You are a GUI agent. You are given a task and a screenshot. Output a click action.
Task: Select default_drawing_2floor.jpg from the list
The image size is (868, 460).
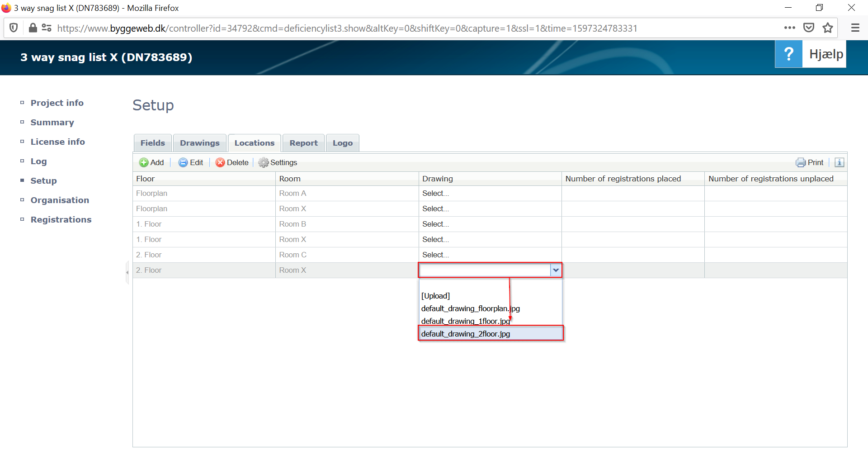coord(491,334)
